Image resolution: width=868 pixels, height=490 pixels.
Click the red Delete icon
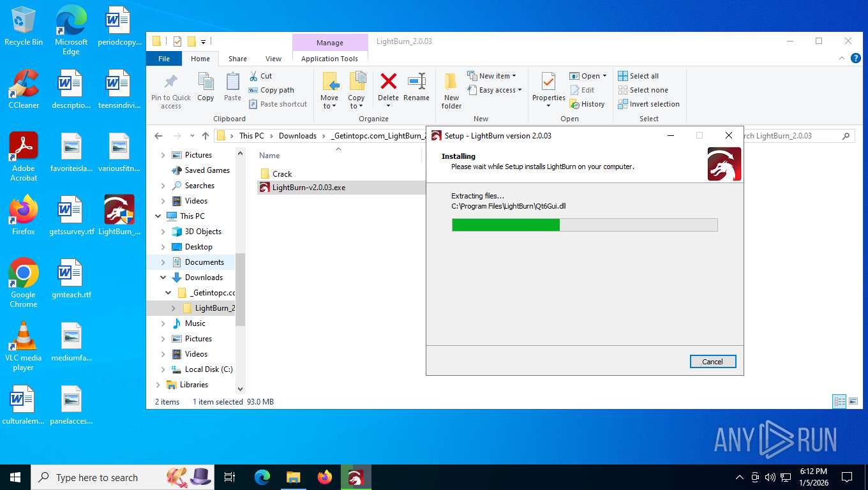[x=388, y=82]
